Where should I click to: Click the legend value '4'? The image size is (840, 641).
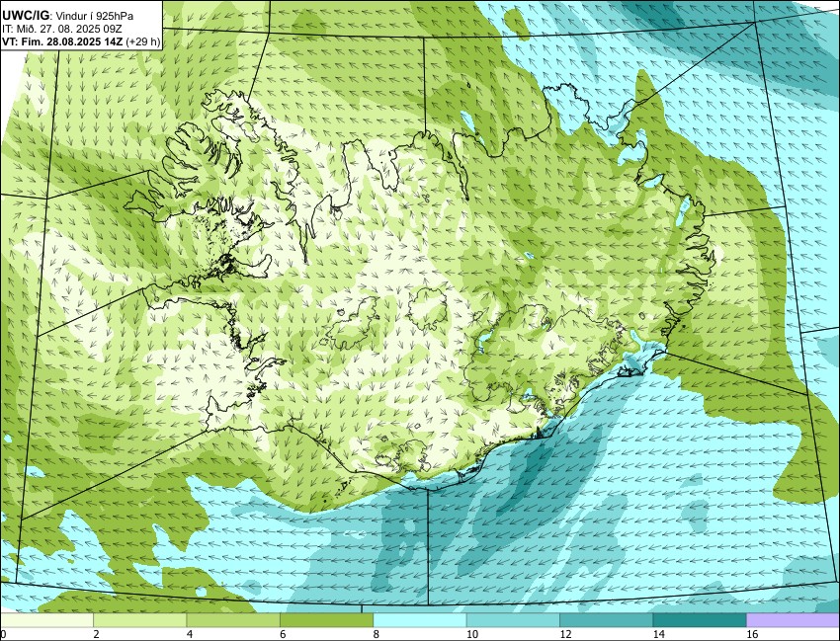[x=188, y=634]
